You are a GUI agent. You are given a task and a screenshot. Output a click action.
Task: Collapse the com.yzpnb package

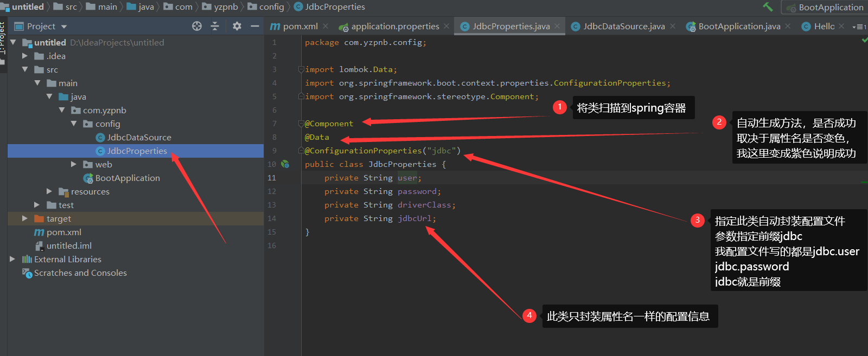click(x=62, y=110)
